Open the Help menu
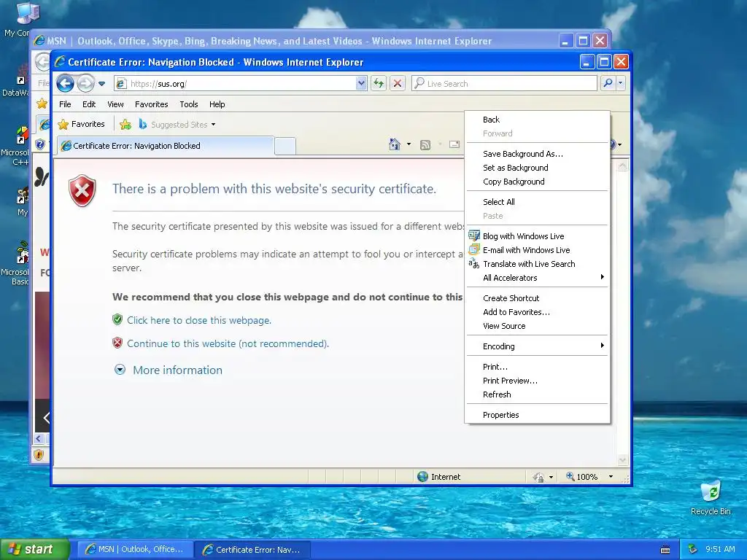The image size is (747, 560). point(217,104)
